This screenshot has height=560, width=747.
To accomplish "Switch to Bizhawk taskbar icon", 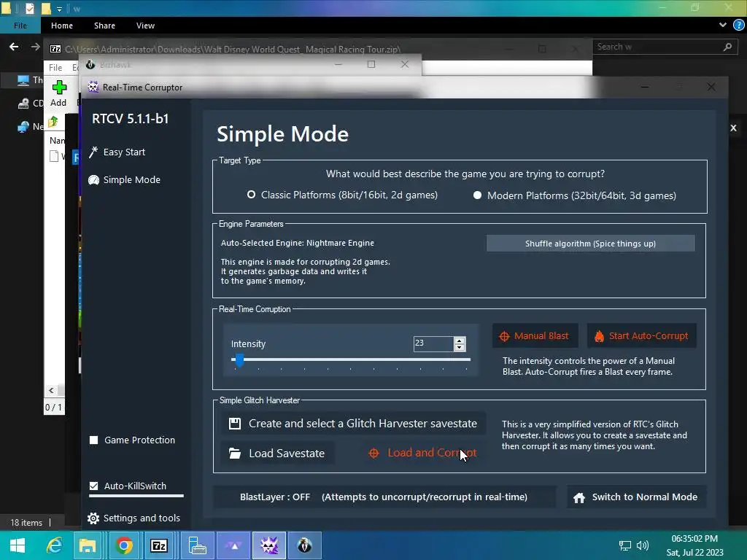I will (x=304, y=545).
